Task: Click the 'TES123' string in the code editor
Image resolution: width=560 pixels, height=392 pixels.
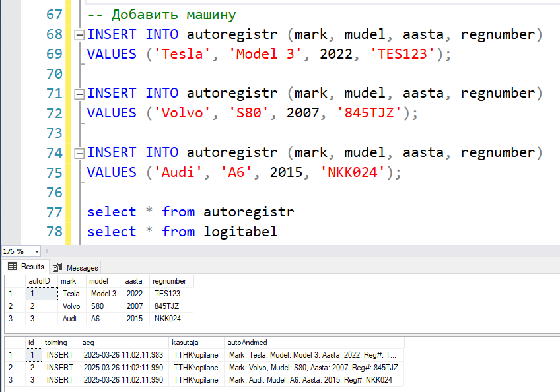Action: pos(402,54)
